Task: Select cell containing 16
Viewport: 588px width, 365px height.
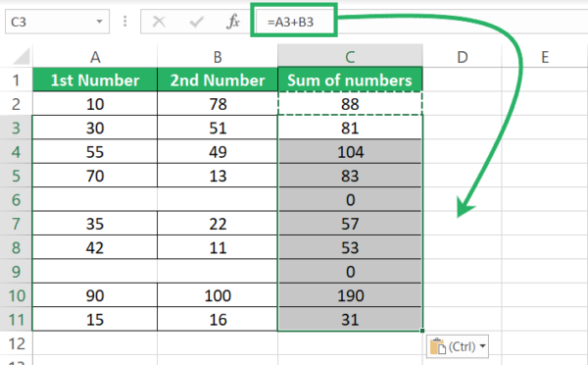Action: (218, 320)
